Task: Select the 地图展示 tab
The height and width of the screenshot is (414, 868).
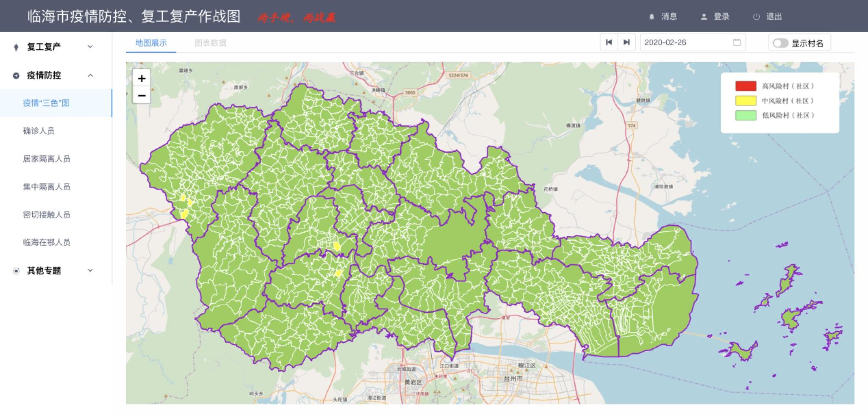Action: point(151,43)
